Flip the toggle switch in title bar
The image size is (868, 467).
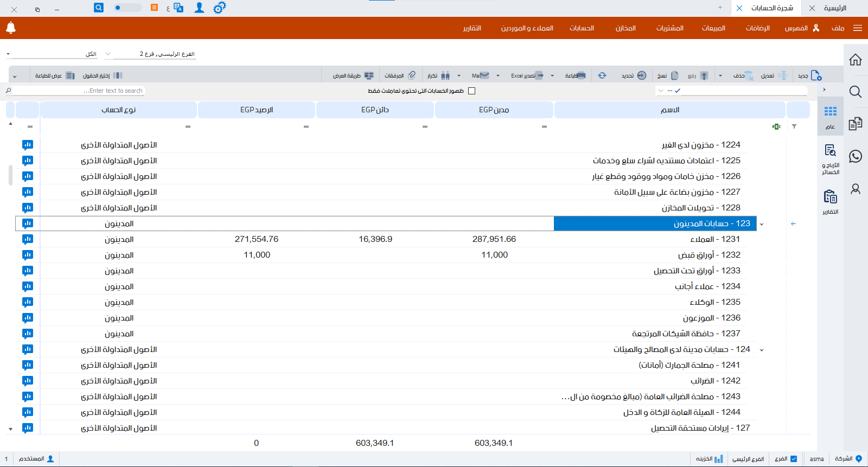click(x=127, y=8)
